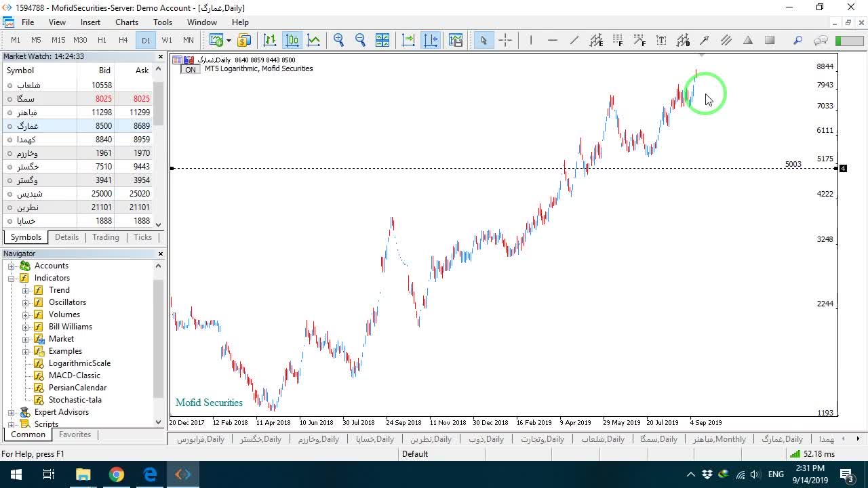The height and width of the screenshot is (488, 868).
Task: Select the PersianCalendar indicator
Action: click(77, 388)
